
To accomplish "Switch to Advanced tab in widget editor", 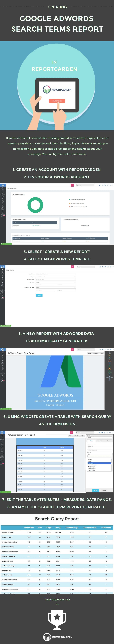I will tap(100, 441).
